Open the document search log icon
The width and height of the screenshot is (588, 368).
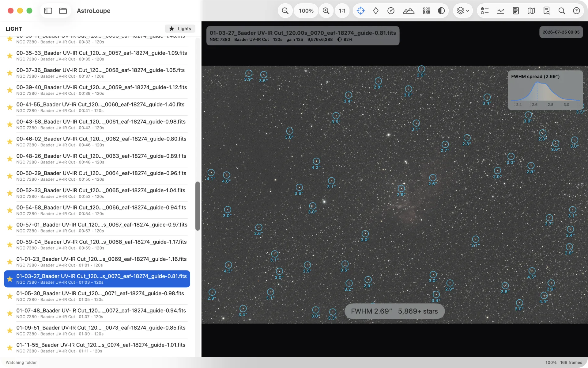tap(546, 11)
